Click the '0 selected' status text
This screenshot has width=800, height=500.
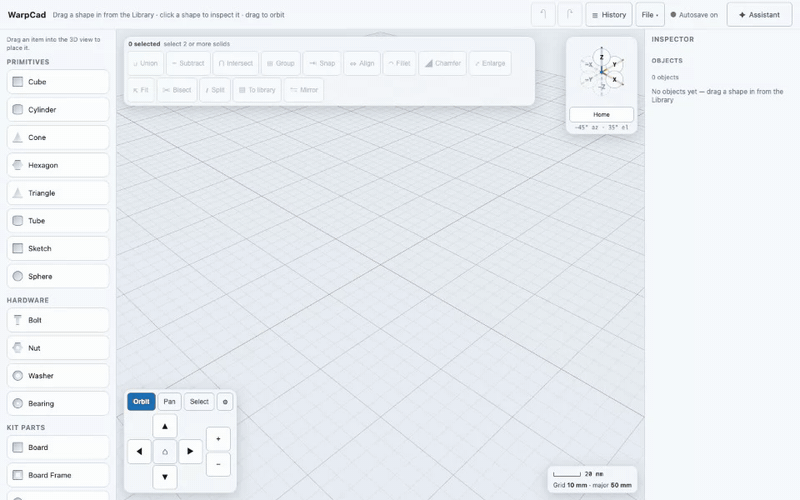144,44
